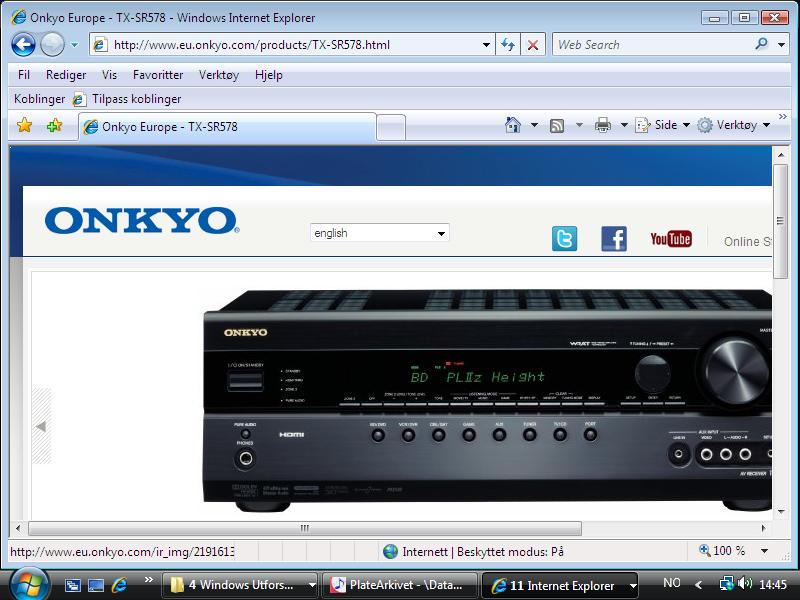
Task: Click the Online Store link
Action: tap(747, 242)
